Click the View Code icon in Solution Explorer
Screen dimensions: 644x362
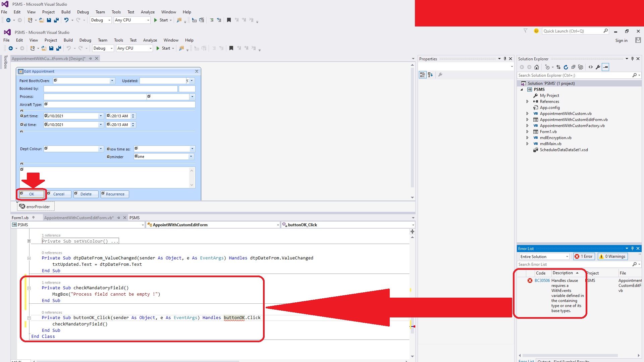(591, 67)
